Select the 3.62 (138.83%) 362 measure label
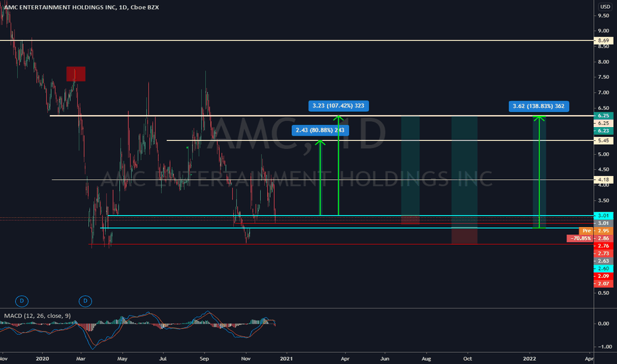The height and width of the screenshot is (364, 617). 538,107
